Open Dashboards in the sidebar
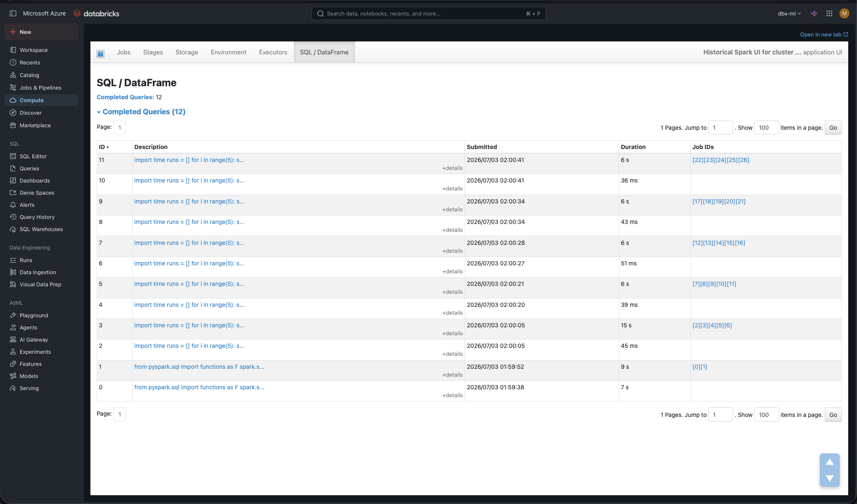 pyautogui.click(x=41, y=180)
